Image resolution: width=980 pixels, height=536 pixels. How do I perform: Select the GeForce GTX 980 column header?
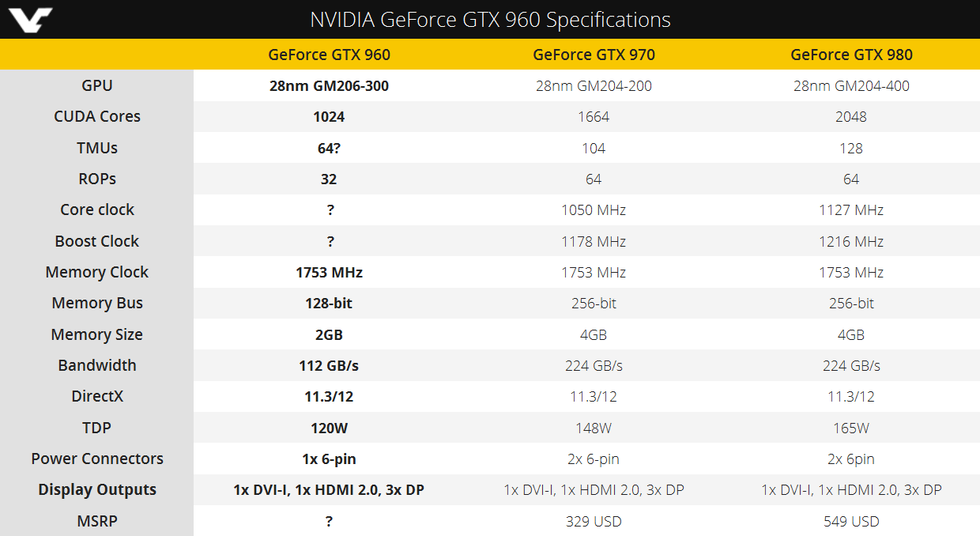851,55
